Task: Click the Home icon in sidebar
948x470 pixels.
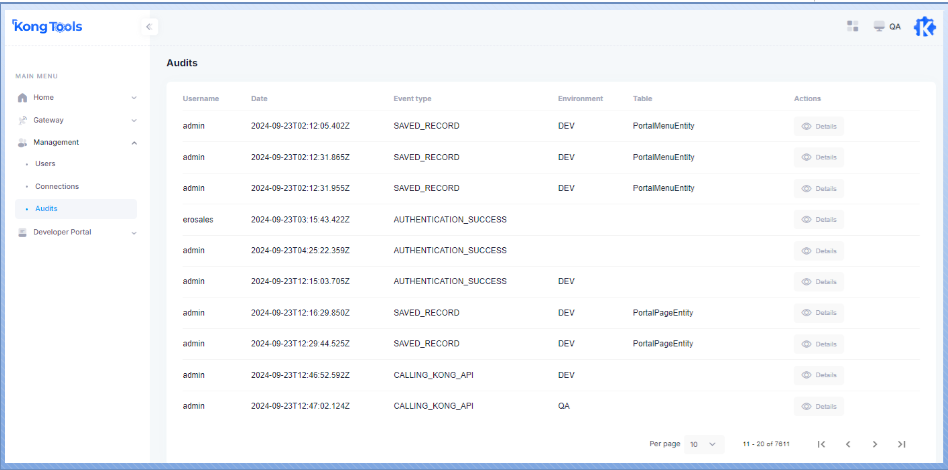Action: point(23,98)
